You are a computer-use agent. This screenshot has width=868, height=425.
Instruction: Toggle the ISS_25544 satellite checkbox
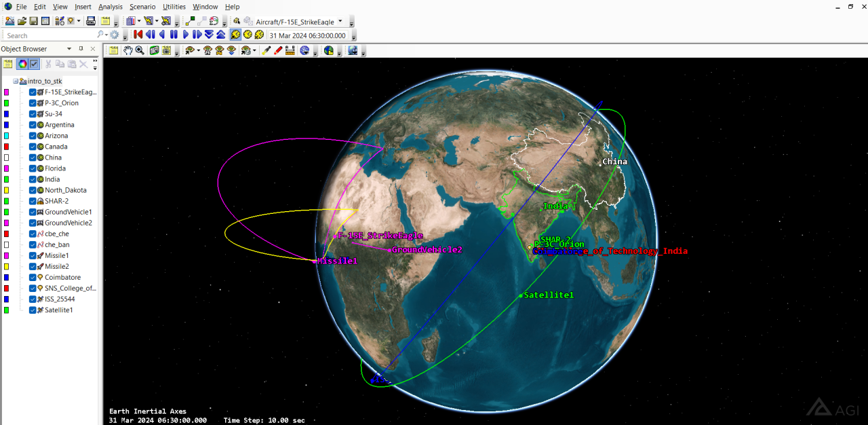pyautogui.click(x=33, y=299)
